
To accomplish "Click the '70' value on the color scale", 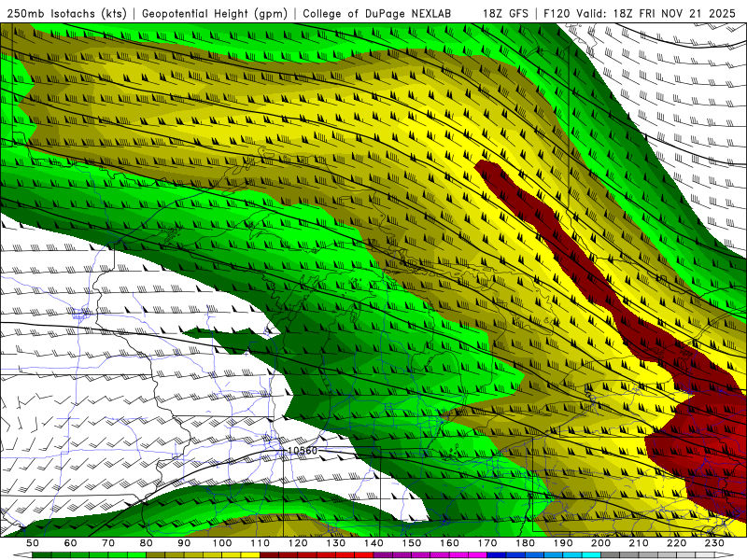I will (108, 543).
